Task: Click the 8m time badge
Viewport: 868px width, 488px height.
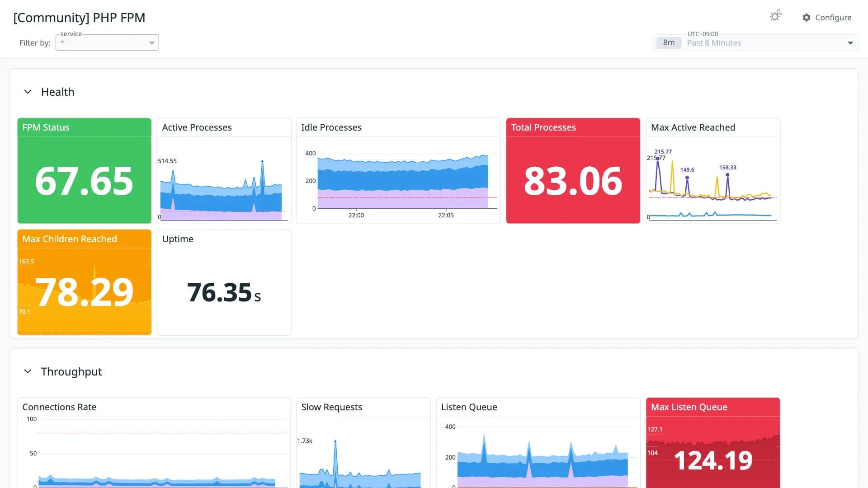Action: coord(669,43)
